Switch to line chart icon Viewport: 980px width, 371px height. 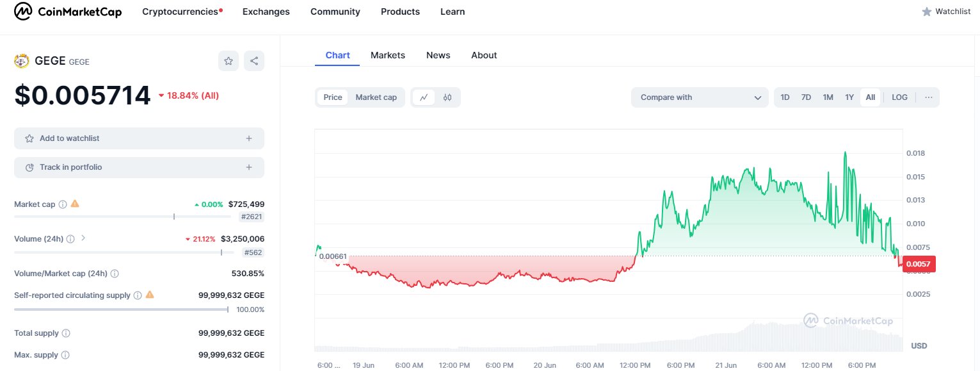pyautogui.click(x=424, y=97)
